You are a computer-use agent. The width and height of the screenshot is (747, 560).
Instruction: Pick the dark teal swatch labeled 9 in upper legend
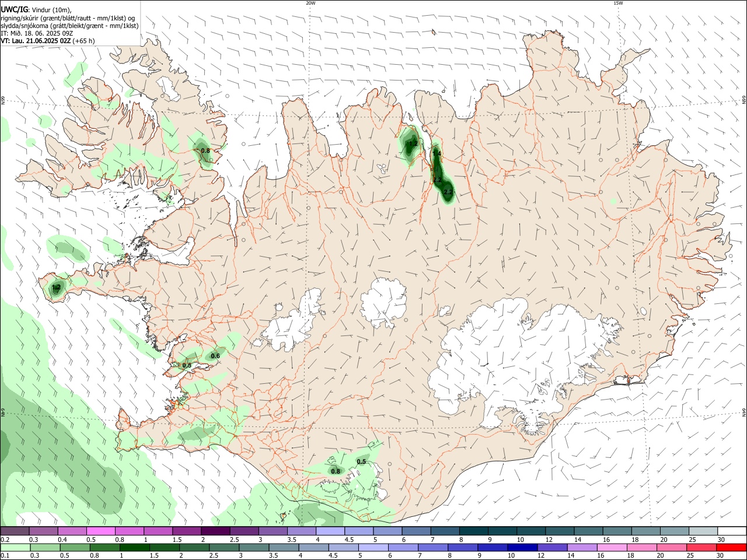click(x=502, y=531)
